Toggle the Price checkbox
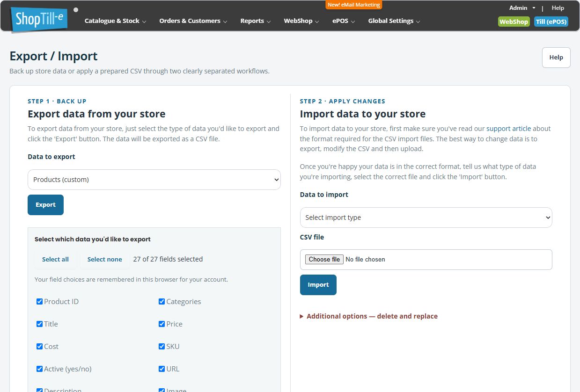This screenshot has height=392, width=580. (x=162, y=324)
